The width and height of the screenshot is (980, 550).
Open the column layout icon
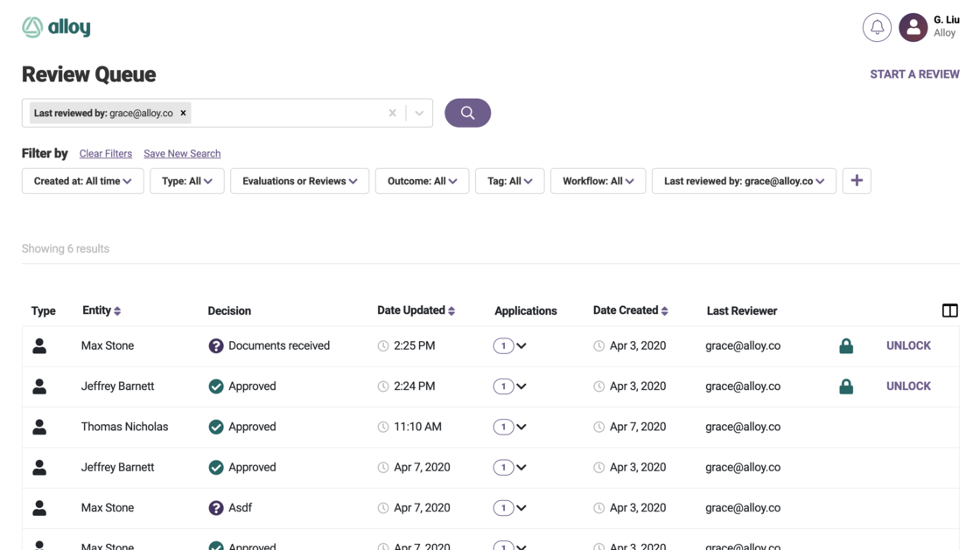coord(949,310)
